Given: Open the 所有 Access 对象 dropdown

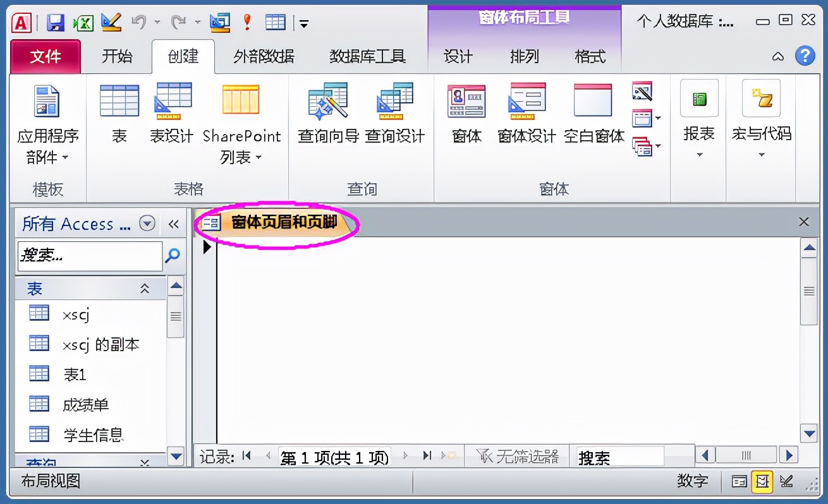Looking at the screenshot, I should [x=147, y=223].
